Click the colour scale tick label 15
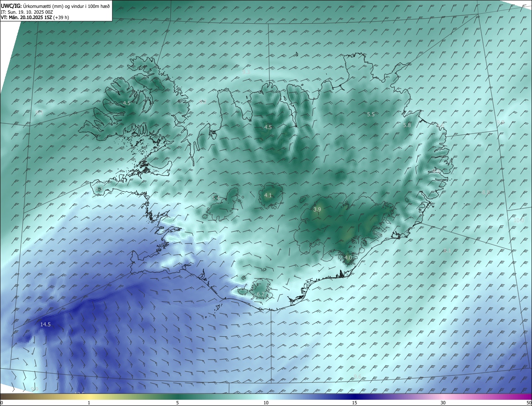 click(x=355, y=403)
